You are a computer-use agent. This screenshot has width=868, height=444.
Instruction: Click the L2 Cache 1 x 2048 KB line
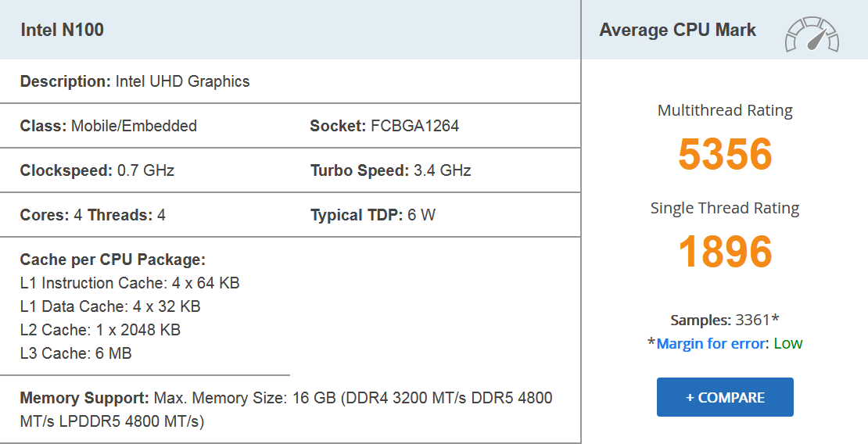click(x=100, y=330)
